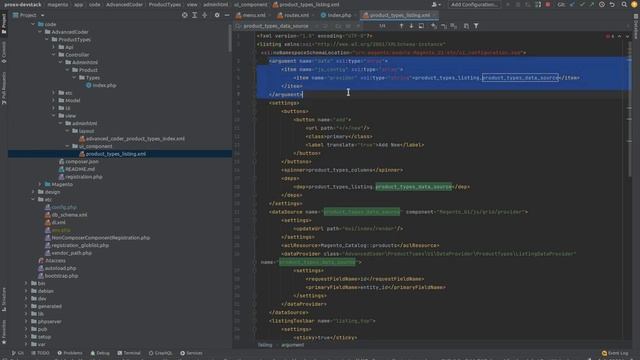This screenshot has height=360, width=640.
Task: Open the Problems tool window
Action: click(x=70, y=353)
